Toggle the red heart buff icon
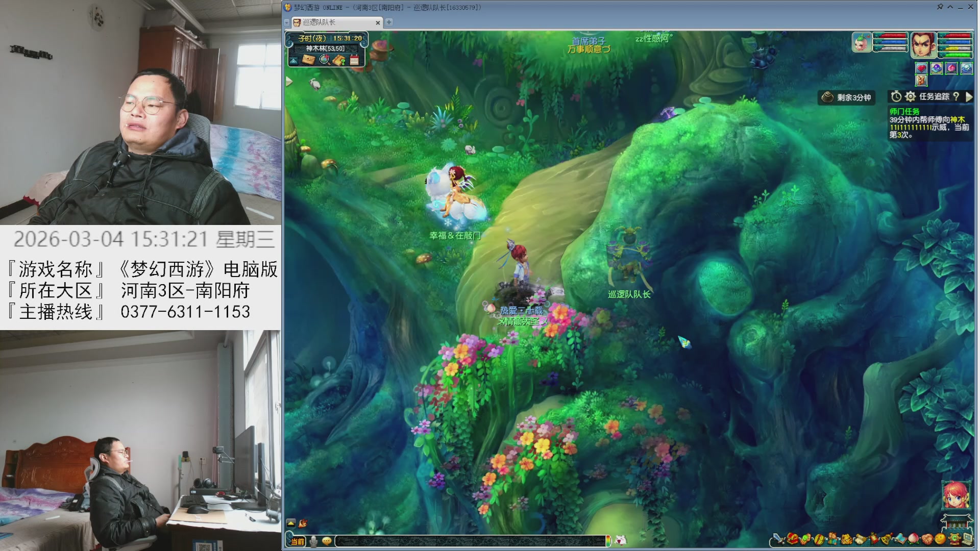Viewport: 980px width, 551px height. pyautogui.click(x=921, y=68)
